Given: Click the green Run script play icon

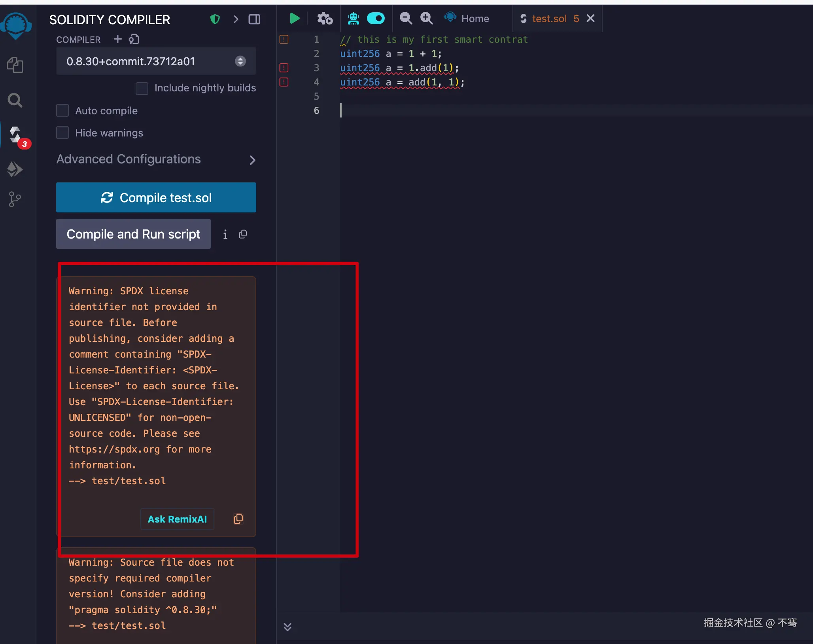Looking at the screenshot, I should pyautogui.click(x=294, y=19).
